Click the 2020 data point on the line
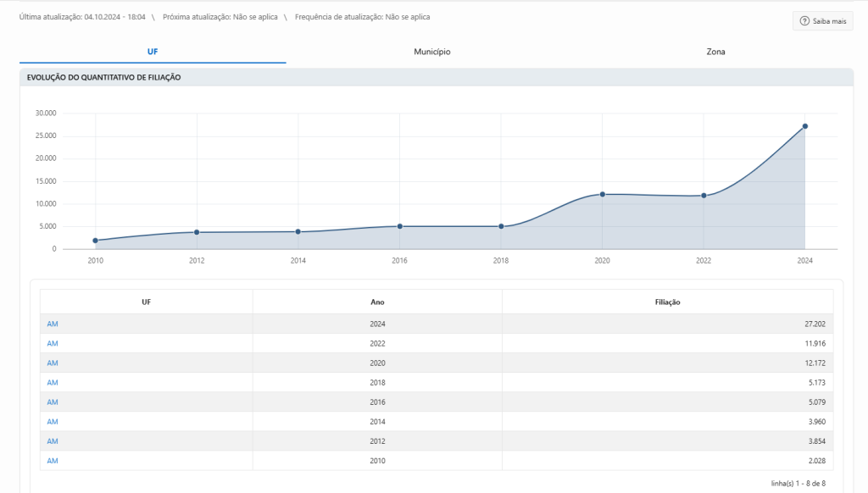868x493 pixels. pos(603,194)
